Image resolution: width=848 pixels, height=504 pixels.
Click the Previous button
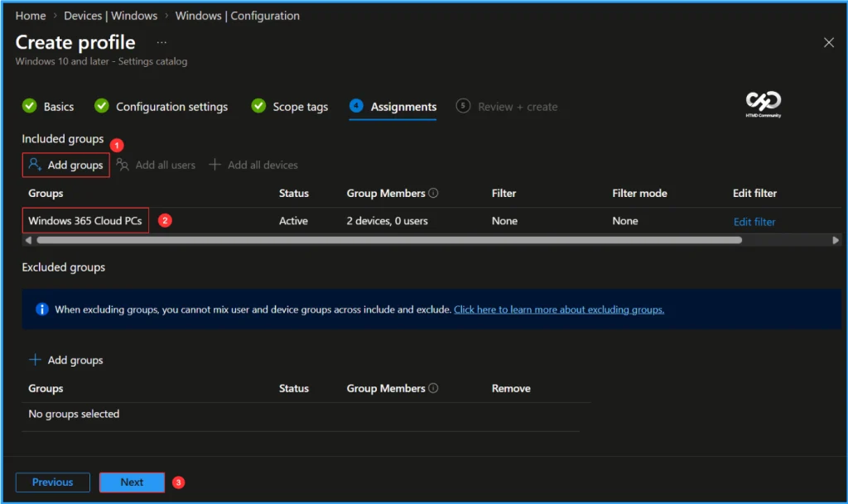pyautogui.click(x=52, y=482)
